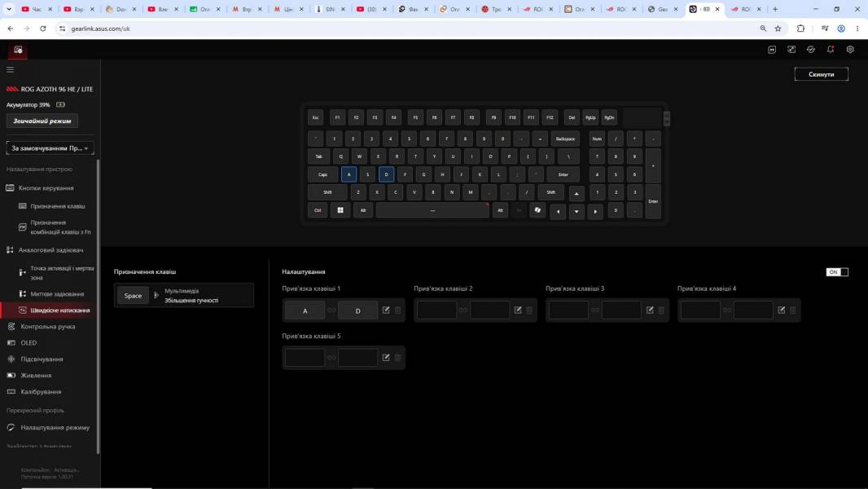Select the highlighted A key on keyboard

(x=349, y=174)
